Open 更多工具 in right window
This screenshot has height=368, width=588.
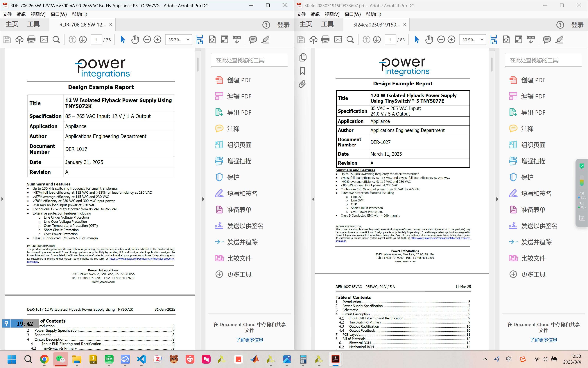pyautogui.click(x=527, y=274)
